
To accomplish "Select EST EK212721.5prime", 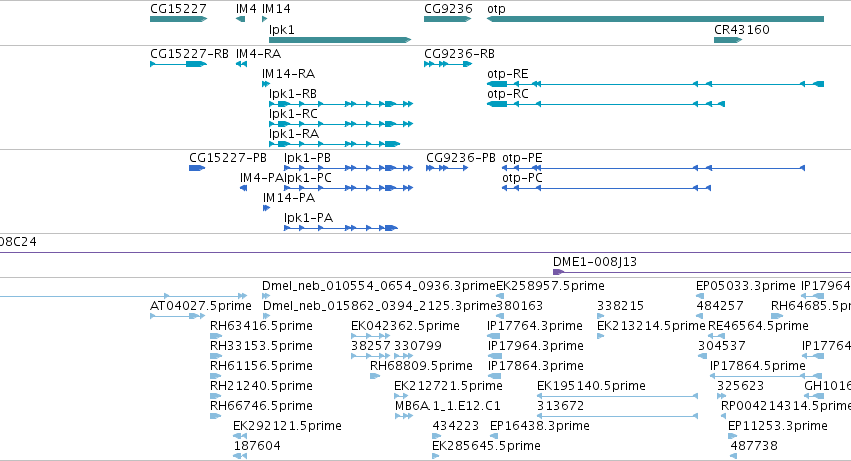I will tap(448, 387).
